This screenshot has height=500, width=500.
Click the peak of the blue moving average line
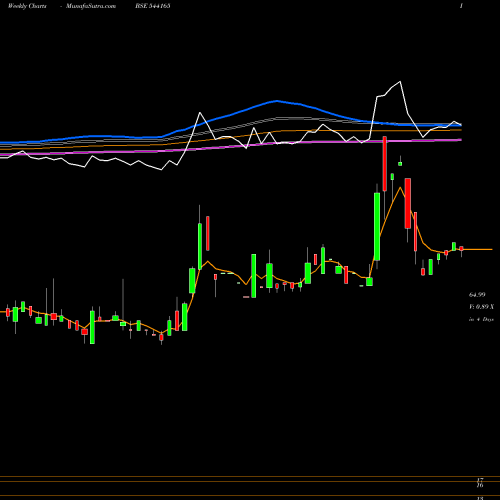[277, 101]
